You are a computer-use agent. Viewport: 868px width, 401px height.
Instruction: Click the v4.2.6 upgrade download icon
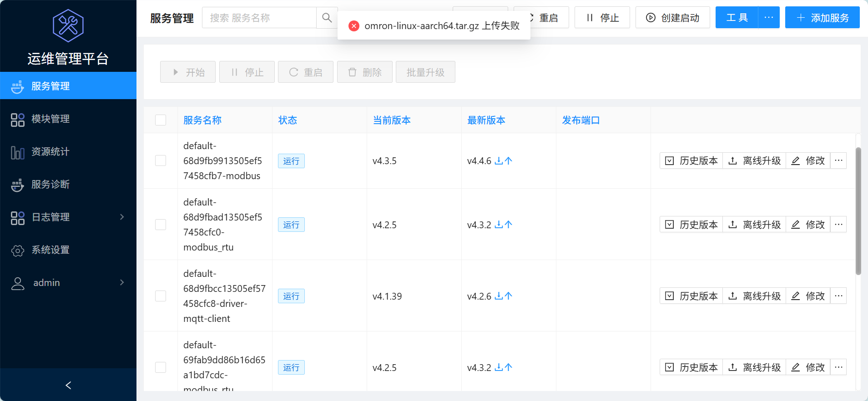(503, 296)
